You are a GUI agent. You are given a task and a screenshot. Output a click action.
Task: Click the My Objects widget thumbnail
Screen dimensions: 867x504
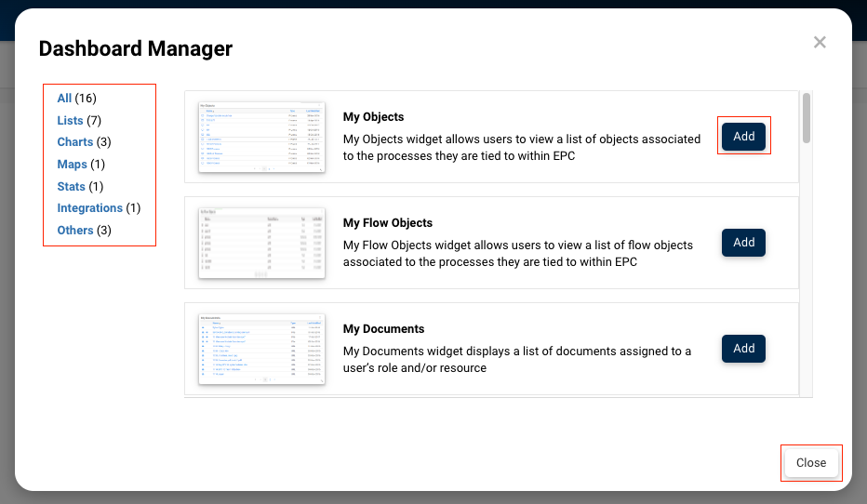pyautogui.click(x=261, y=137)
